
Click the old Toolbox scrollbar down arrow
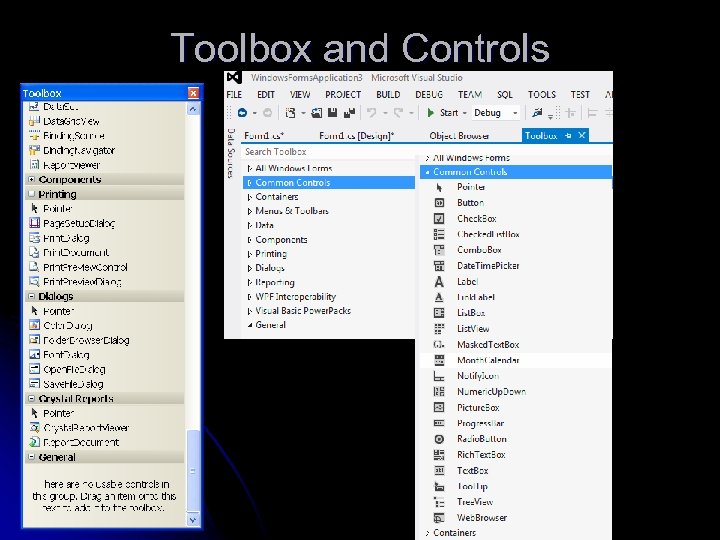(193, 519)
